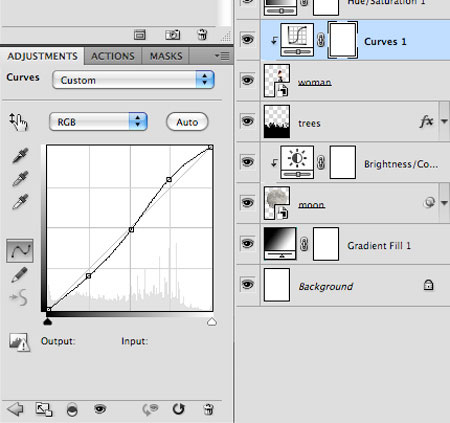Click create new document from state icon

tap(140, 34)
